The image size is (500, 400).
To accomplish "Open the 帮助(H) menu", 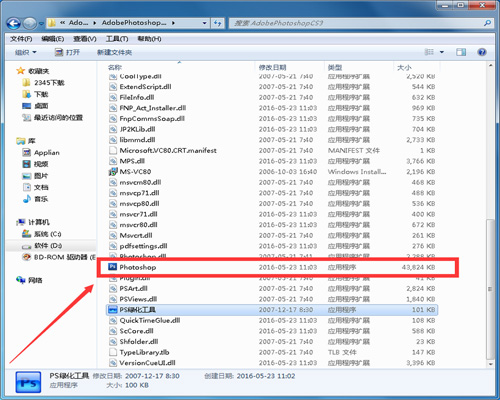I will click(x=149, y=39).
